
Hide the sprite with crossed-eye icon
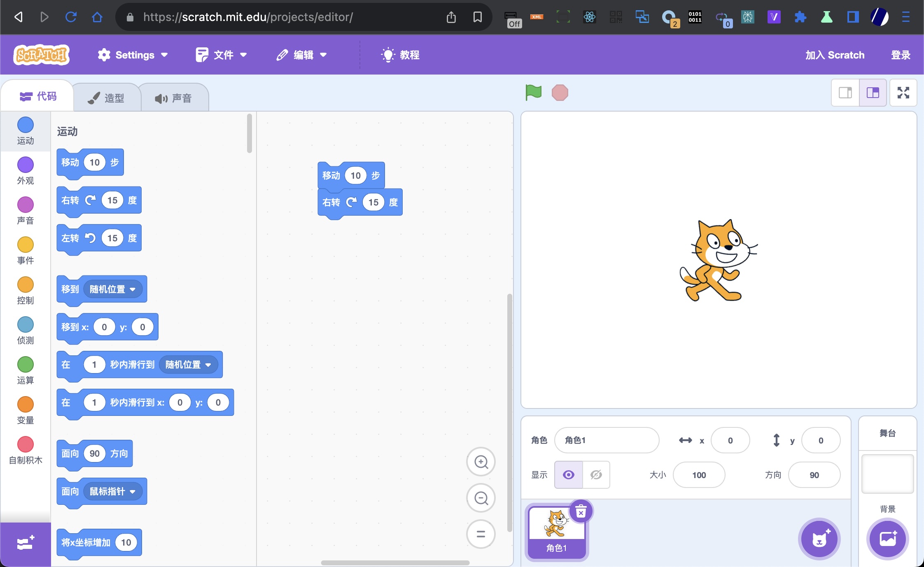[x=596, y=475]
